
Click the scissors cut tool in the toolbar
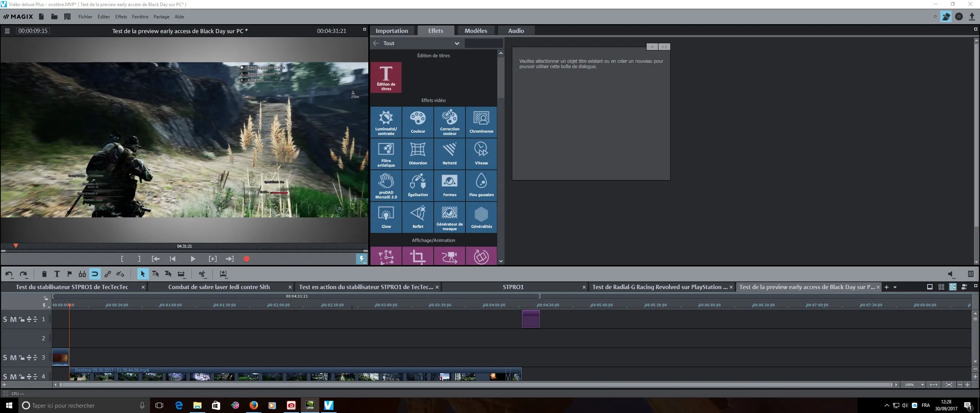pyautogui.click(x=202, y=274)
